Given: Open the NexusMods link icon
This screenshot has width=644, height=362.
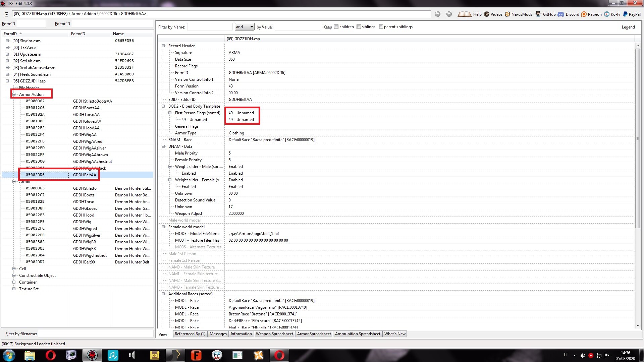Looking at the screenshot, I should (519, 14).
